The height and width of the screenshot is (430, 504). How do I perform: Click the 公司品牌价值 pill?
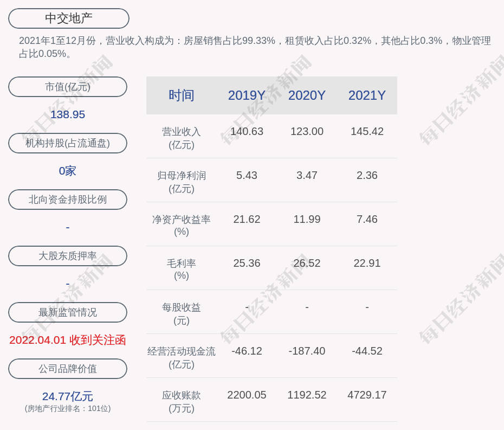68,369
